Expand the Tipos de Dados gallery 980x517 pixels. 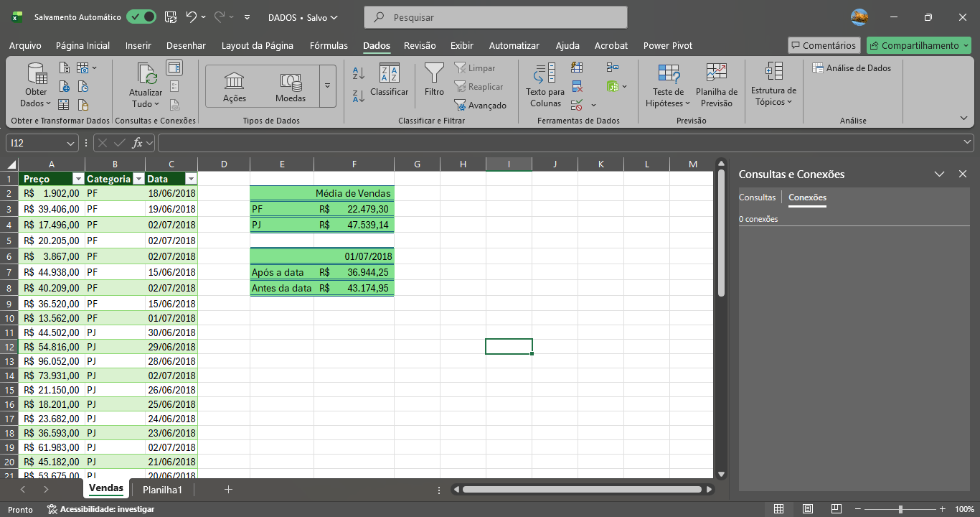pos(327,86)
